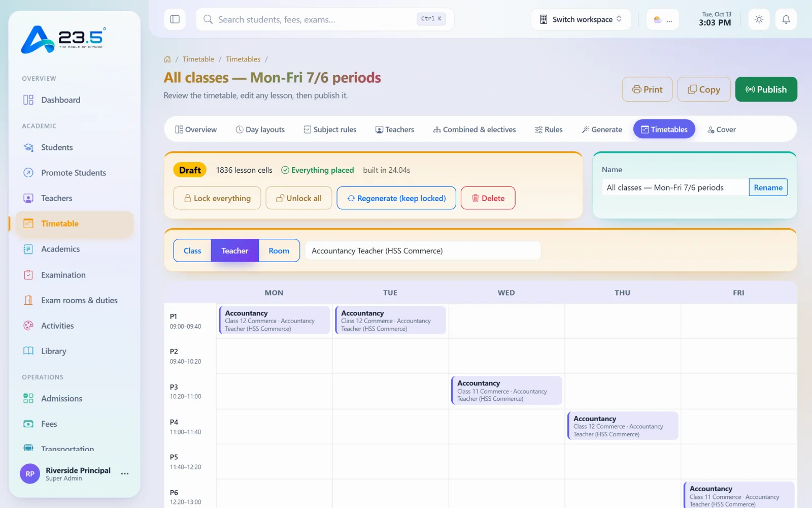Click the Print button
The height and width of the screenshot is (508, 812).
click(x=647, y=89)
